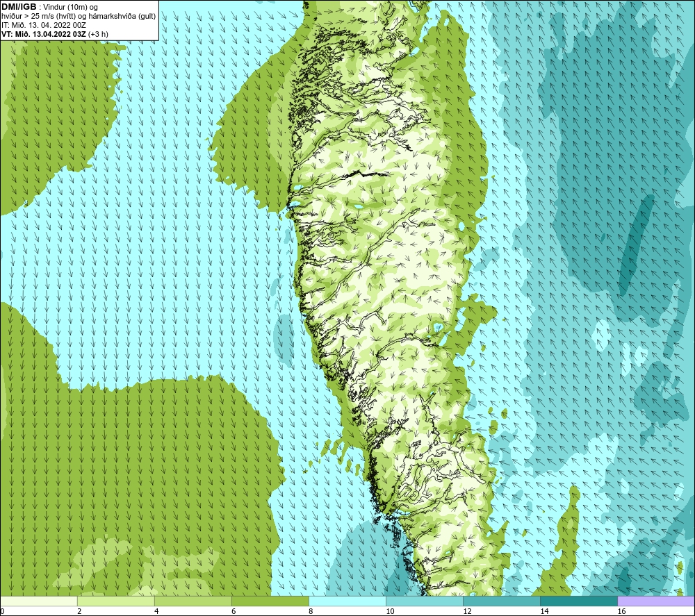Click the 14–16 m/s dark teal legend swatch
The image size is (695, 616).
pyautogui.click(x=578, y=601)
